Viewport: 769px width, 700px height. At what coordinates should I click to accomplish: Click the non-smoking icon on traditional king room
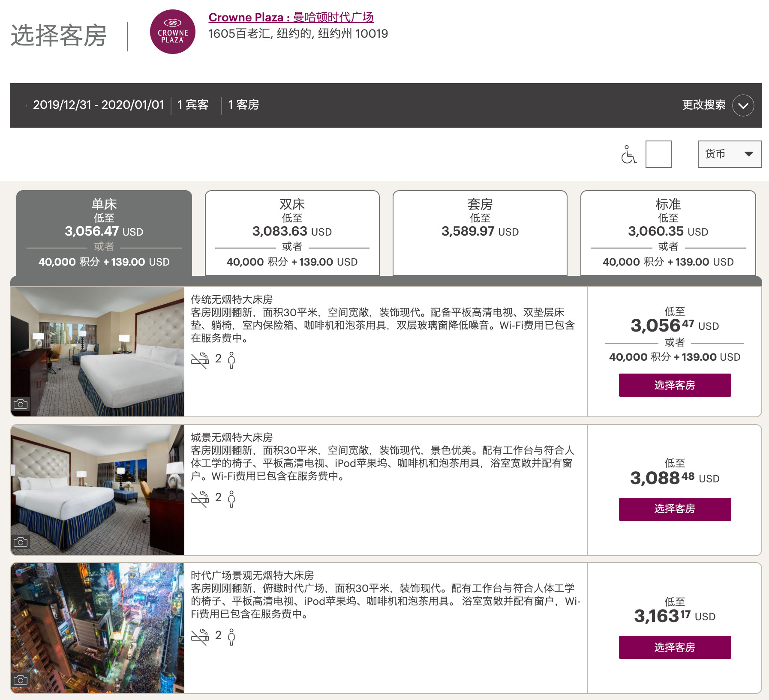pos(200,360)
